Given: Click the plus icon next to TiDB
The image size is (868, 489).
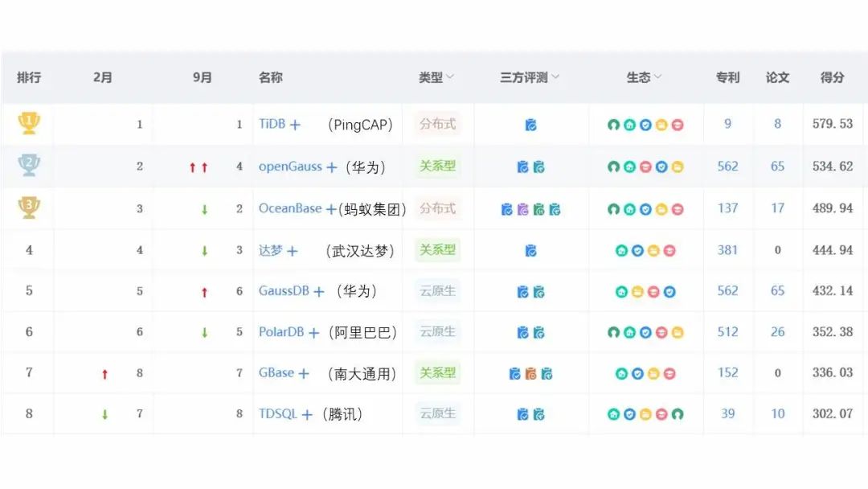Looking at the screenshot, I should click(x=295, y=125).
